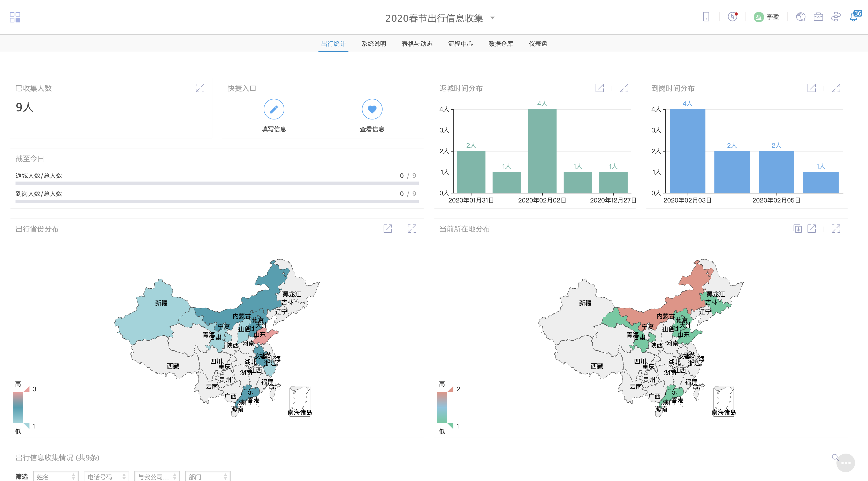Click the workflow link icon in header

836,17
